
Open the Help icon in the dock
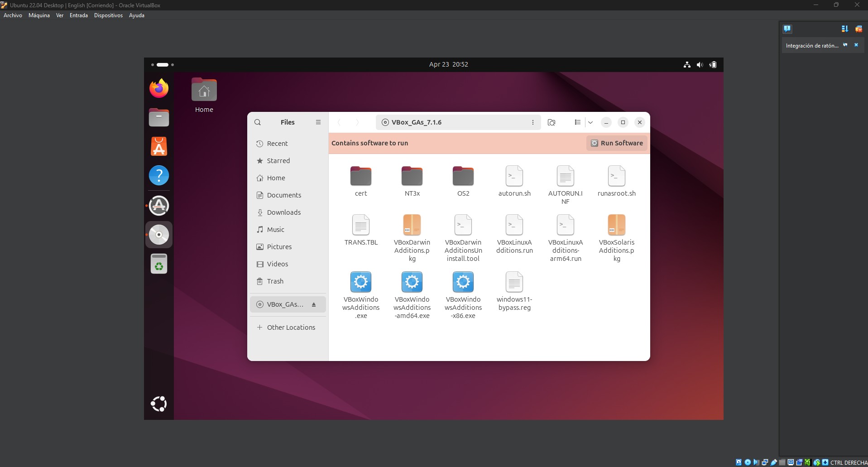[159, 175]
